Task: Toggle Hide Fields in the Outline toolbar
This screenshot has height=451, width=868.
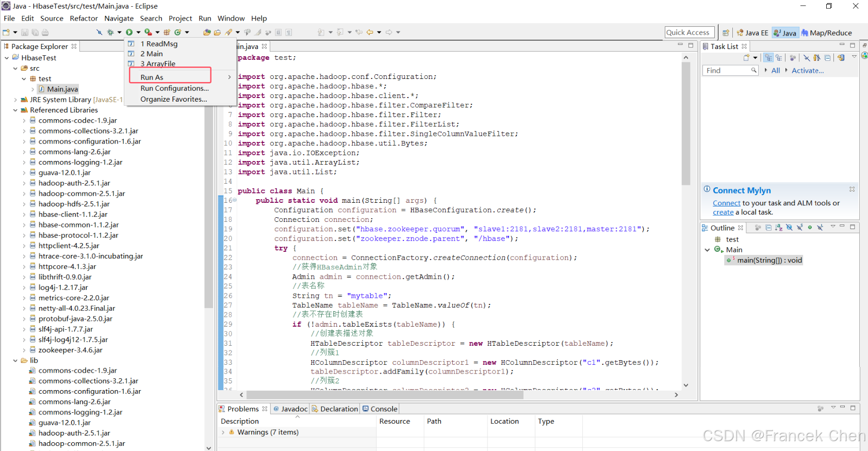Action: (x=789, y=228)
